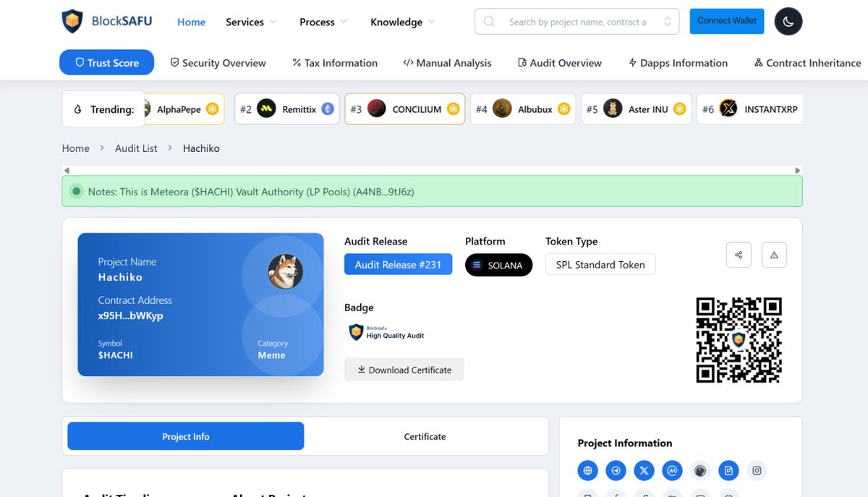Open the project website globe icon

point(587,470)
